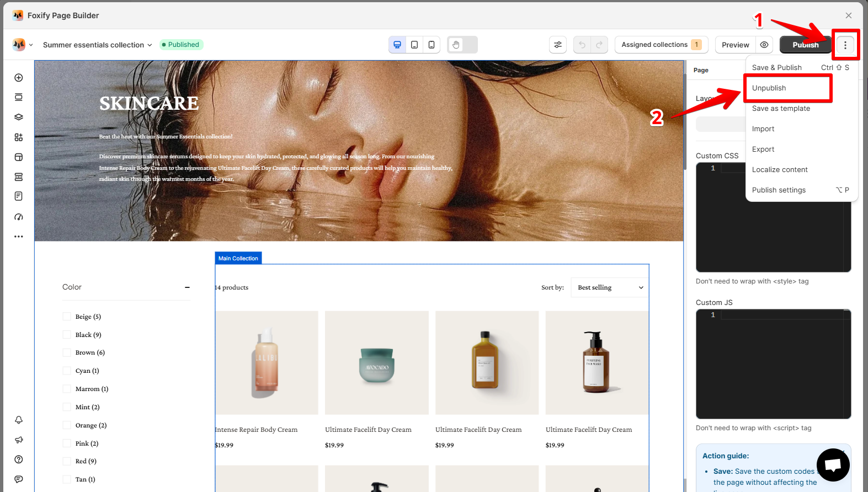
Task: Choose Save & Publish from menu
Action: (801, 67)
